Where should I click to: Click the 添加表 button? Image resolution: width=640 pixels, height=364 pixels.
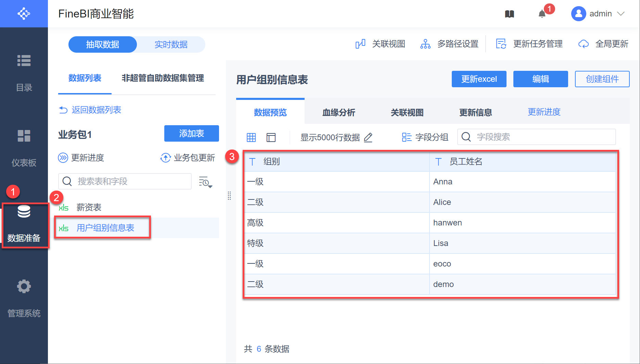(x=191, y=133)
